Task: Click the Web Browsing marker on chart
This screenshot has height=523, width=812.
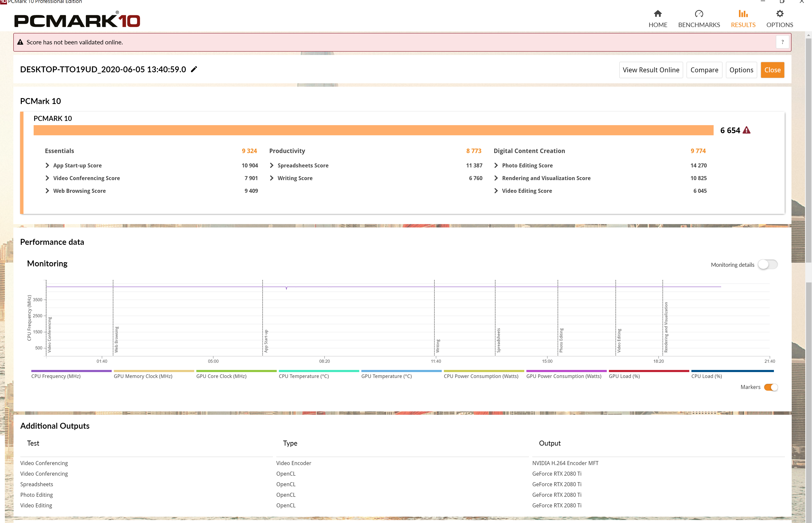Action: [116, 339]
